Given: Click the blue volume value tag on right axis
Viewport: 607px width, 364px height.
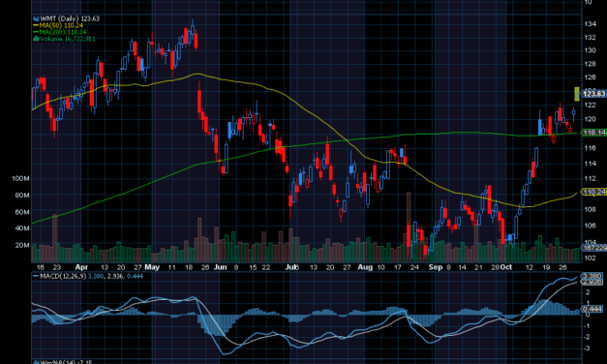Looking at the screenshot, I should click(593, 248).
